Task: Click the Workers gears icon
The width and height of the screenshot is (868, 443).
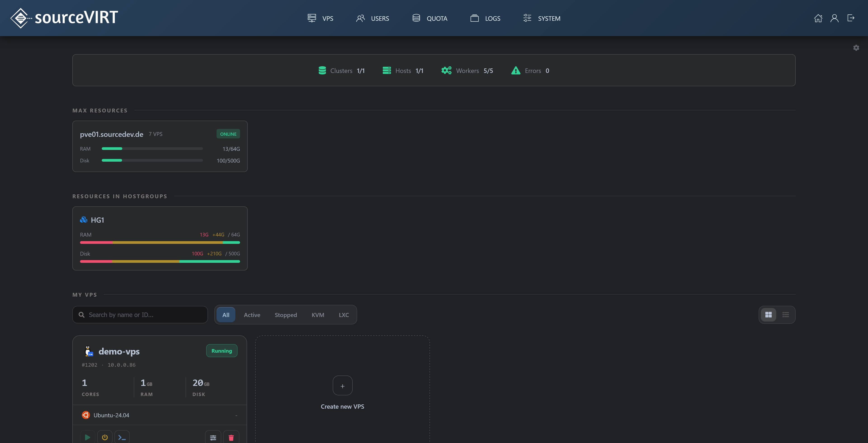Action: [446, 70]
